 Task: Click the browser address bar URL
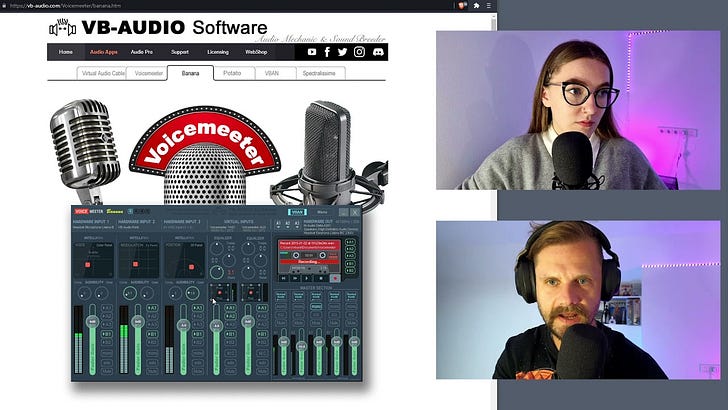point(65,6)
